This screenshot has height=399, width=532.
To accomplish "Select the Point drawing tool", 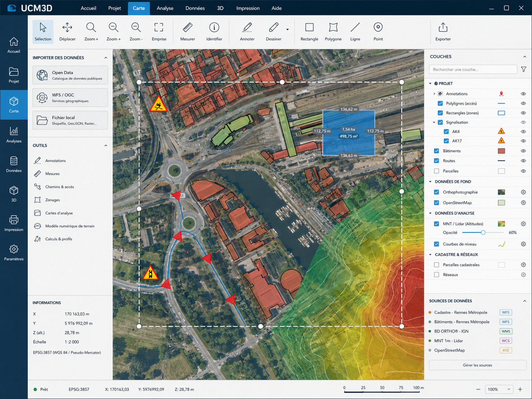I will click(x=378, y=32).
